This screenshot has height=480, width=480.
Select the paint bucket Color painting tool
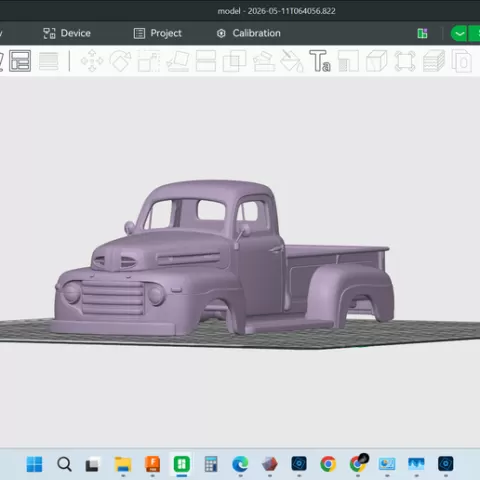tap(291, 61)
